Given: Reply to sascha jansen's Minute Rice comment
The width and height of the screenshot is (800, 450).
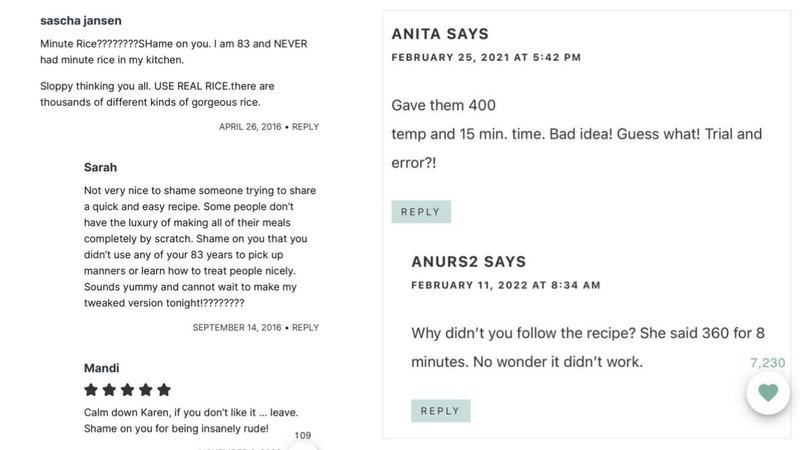Looking at the screenshot, I should pos(305,127).
